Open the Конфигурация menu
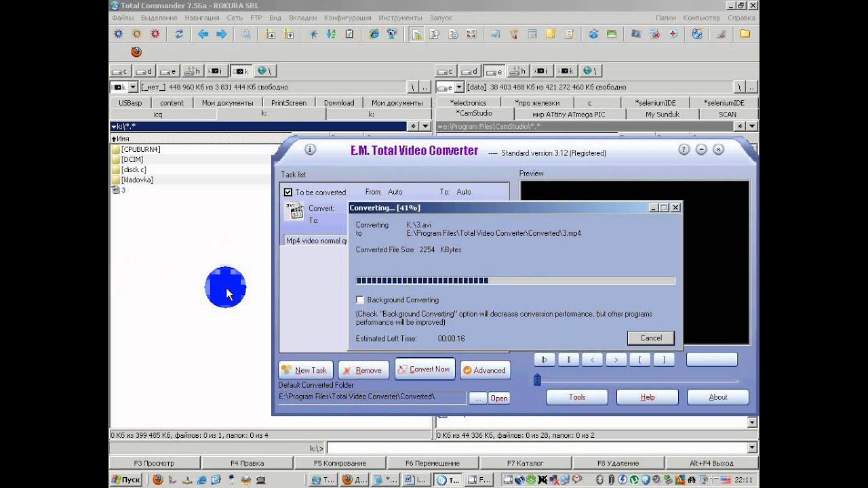This screenshot has width=868, height=488. (347, 18)
